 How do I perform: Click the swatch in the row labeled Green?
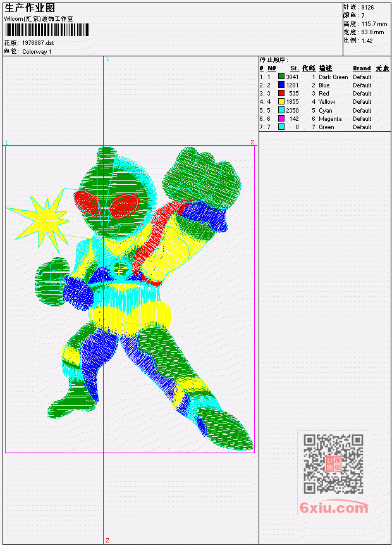(281, 127)
